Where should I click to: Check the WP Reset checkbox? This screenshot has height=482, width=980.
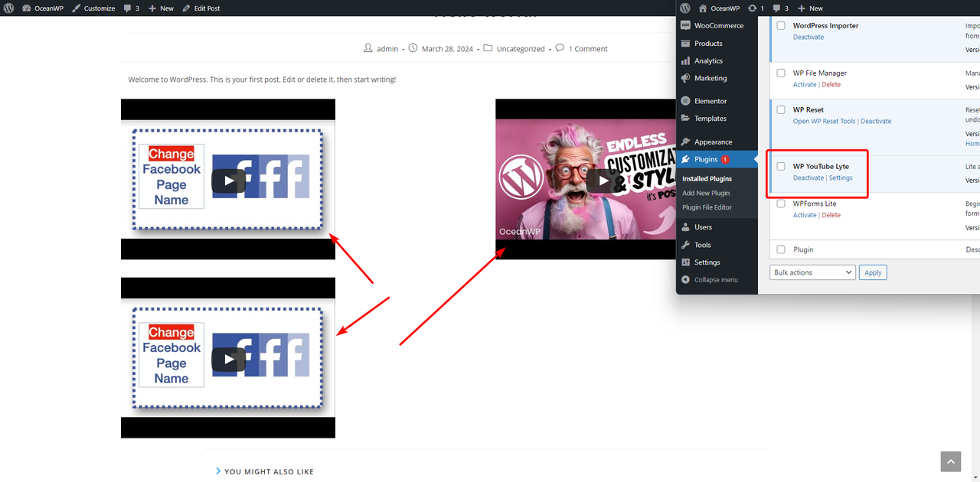tap(781, 109)
